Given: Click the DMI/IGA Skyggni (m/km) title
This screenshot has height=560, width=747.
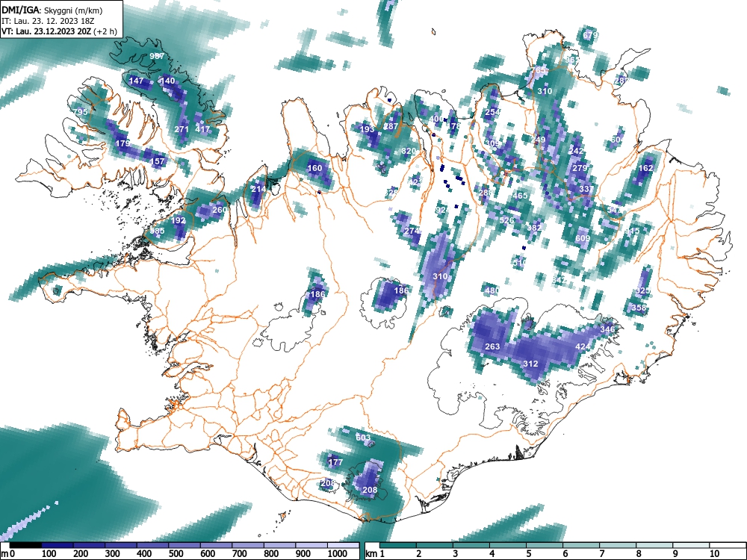Looking at the screenshot, I should coord(52,10).
